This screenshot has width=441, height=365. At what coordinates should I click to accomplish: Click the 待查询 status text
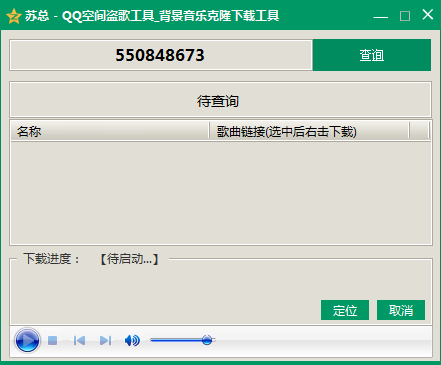[218, 101]
